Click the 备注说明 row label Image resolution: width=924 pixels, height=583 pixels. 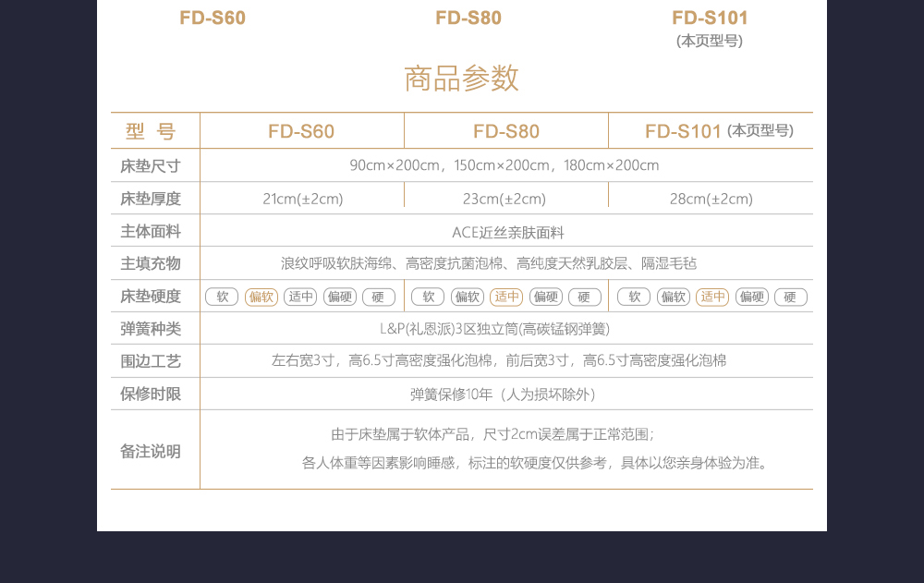(151, 452)
